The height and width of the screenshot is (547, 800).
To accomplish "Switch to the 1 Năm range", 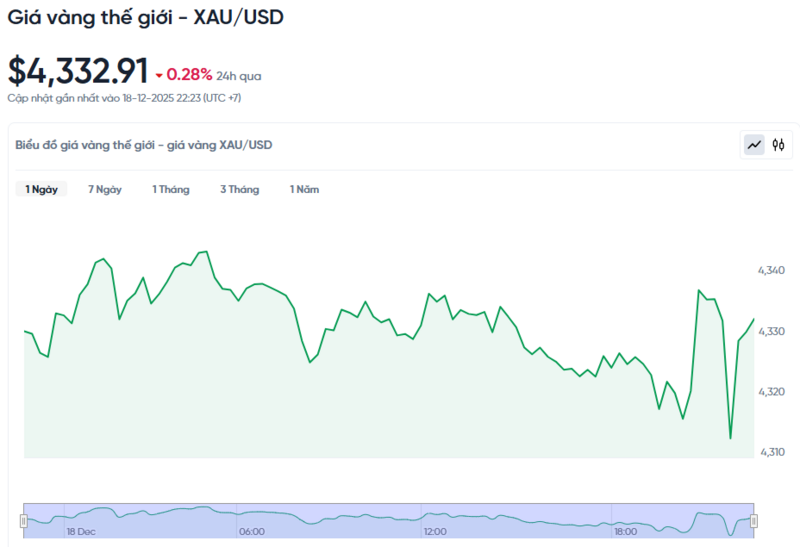I will 305,189.
